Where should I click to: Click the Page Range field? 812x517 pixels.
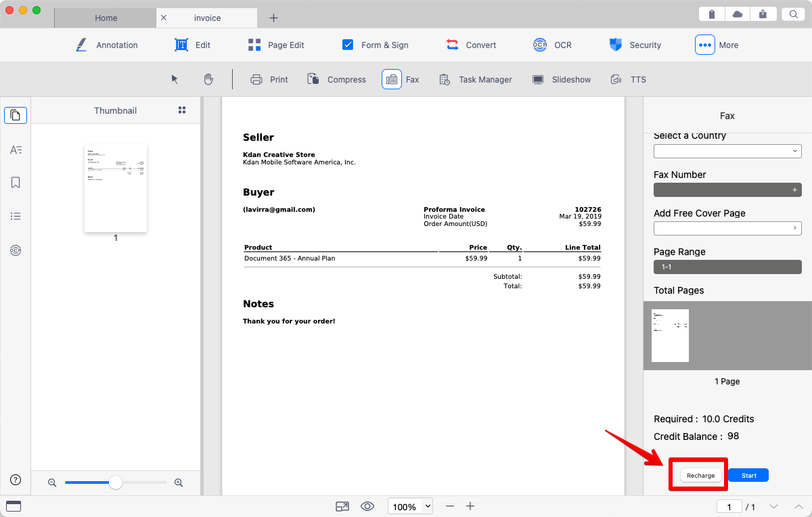727,267
